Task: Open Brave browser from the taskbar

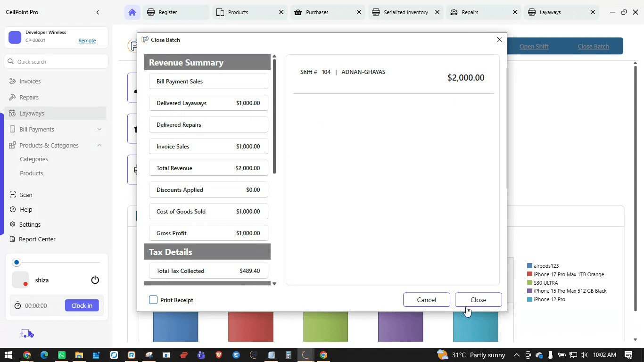Action: [x=219, y=355]
